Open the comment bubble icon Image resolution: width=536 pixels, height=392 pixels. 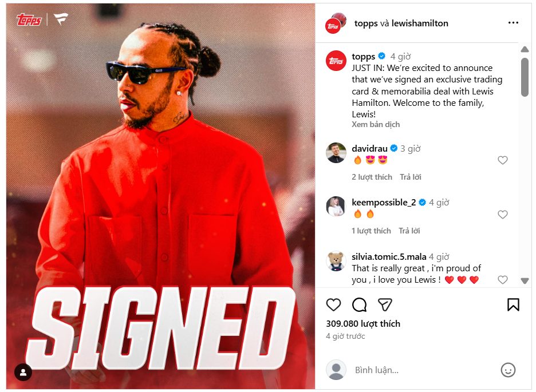click(359, 304)
